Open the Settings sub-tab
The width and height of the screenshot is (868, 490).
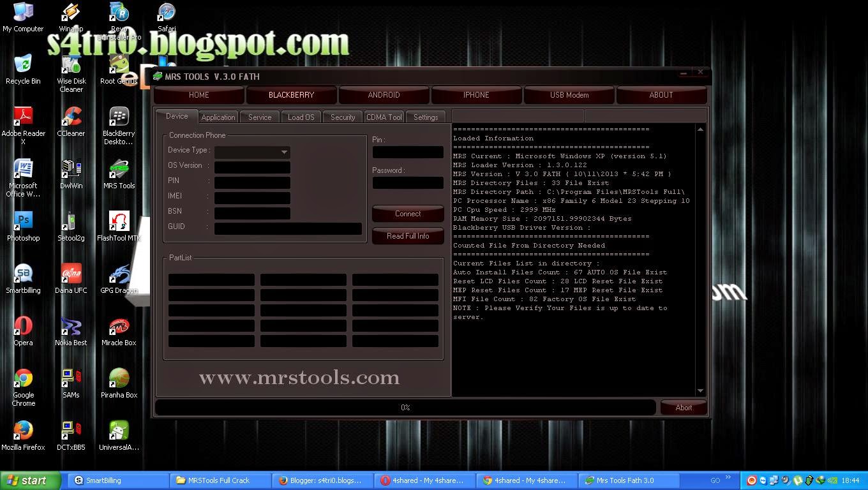click(426, 117)
